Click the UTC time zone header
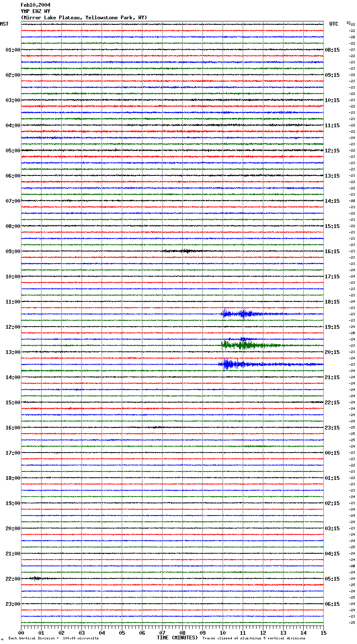Viewport: 357px width, 644px height. click(x=334, y=24)
